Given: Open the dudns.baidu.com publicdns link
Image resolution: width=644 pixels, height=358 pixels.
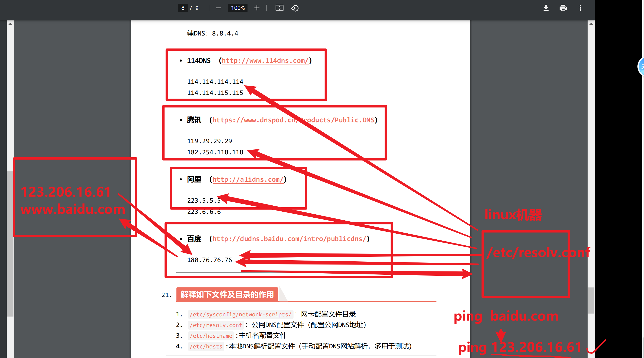Looking at the screenshot, I should point(289,239).
